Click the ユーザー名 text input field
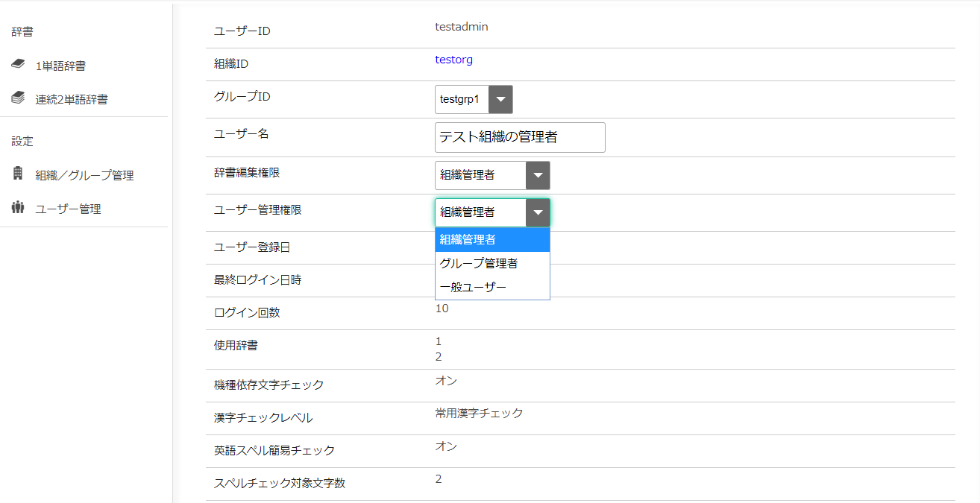 point(520,138)
